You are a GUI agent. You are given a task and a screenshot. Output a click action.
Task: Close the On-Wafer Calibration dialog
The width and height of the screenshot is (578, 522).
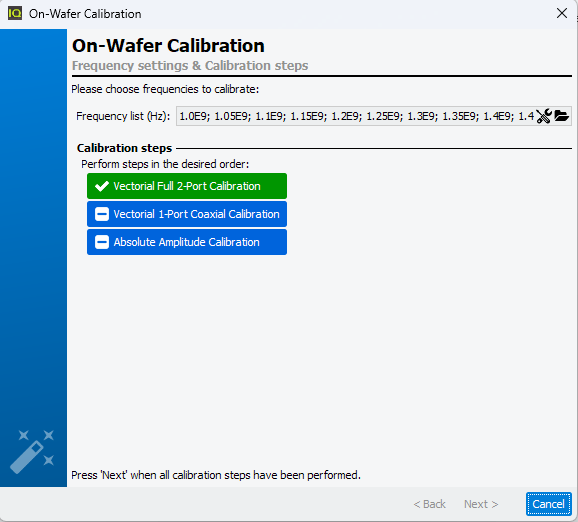(x=562, y=13)
